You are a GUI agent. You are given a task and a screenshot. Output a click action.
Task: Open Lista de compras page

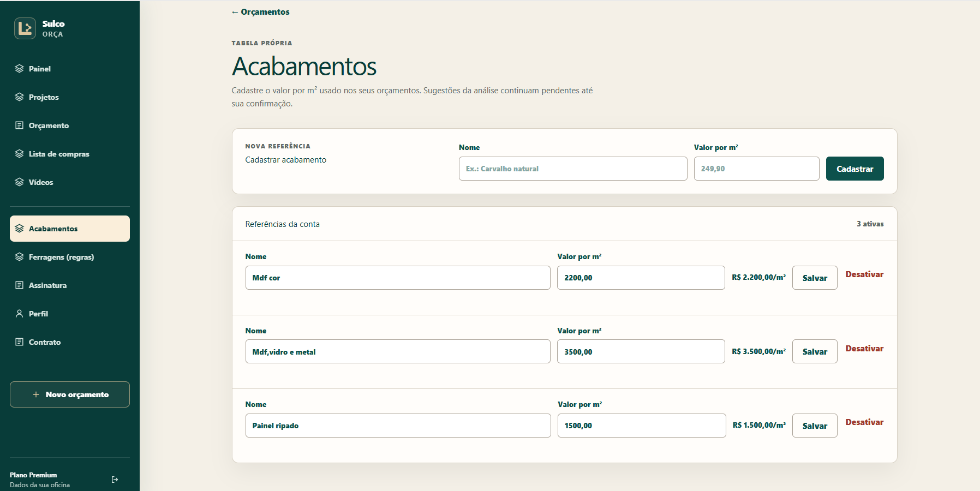tap(70, 154)
